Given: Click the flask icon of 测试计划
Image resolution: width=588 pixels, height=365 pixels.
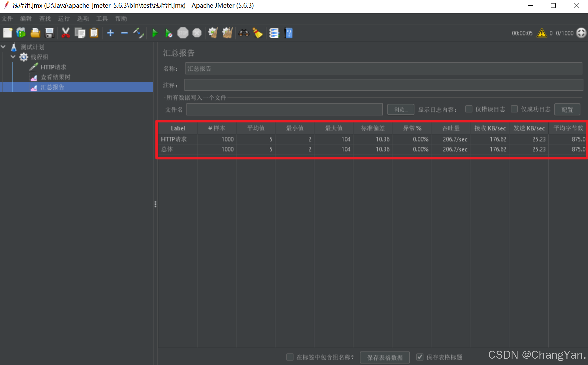Looking at the screenshot, I should (14, 47).
